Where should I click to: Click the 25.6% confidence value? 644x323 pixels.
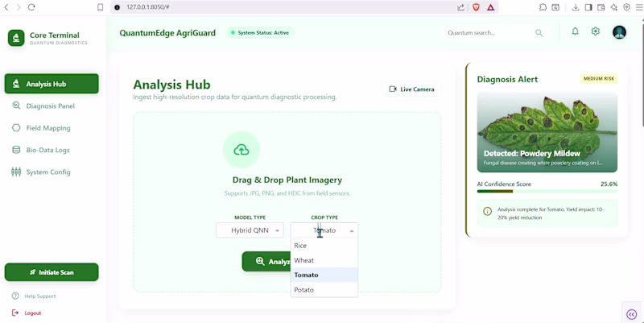(x=609, y=184)
